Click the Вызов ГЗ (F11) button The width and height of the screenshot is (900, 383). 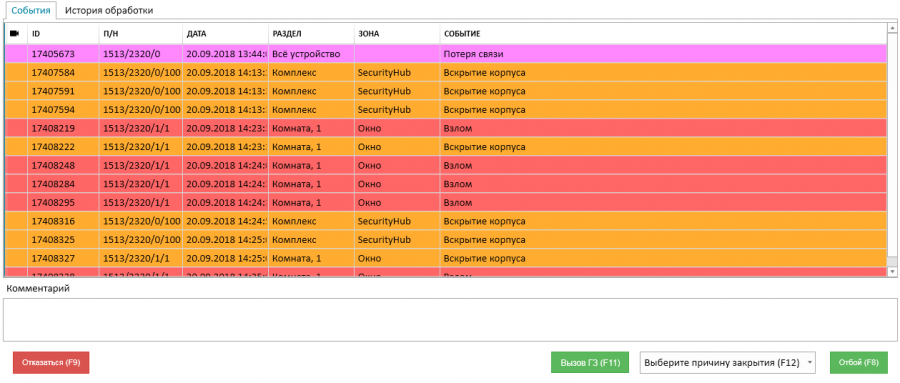click(x=590, y=363)
